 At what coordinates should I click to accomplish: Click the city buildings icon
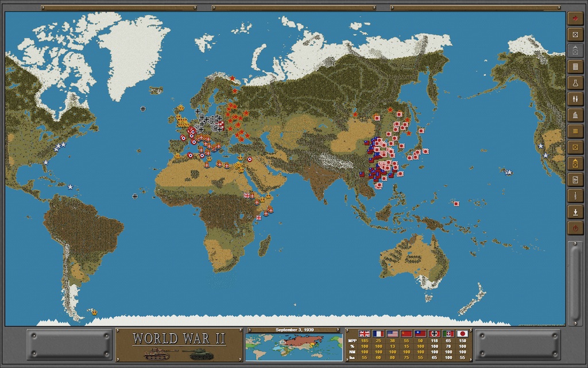pos(575,115)
